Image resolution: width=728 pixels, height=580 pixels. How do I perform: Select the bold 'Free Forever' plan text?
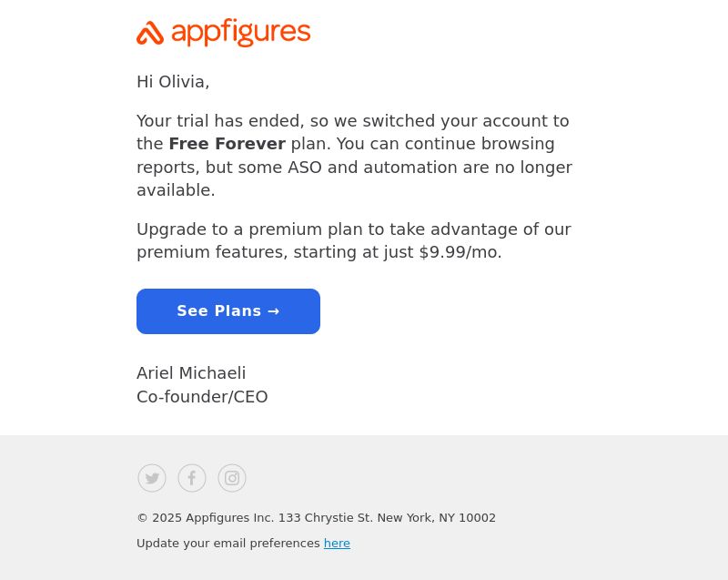pyautogui.click(x=227, y=144)
